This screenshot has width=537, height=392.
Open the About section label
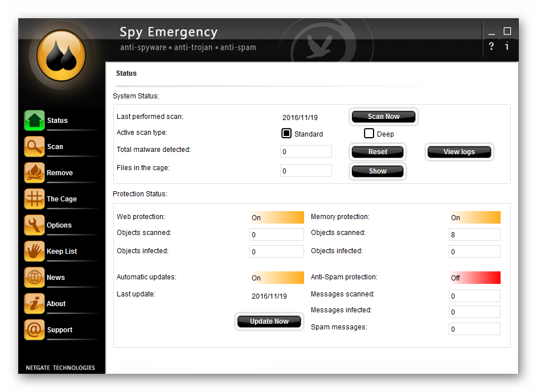(56, 303)
